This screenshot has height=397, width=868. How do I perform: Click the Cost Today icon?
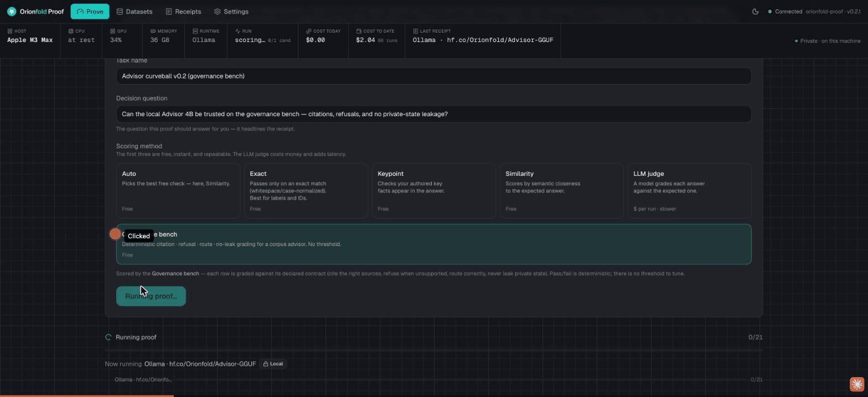pos(308,31)
